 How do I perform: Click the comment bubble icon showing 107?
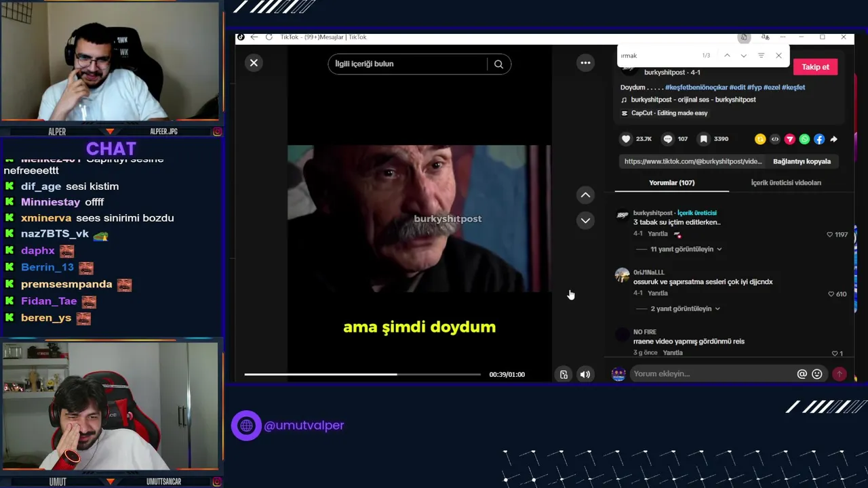pos(668,139)
